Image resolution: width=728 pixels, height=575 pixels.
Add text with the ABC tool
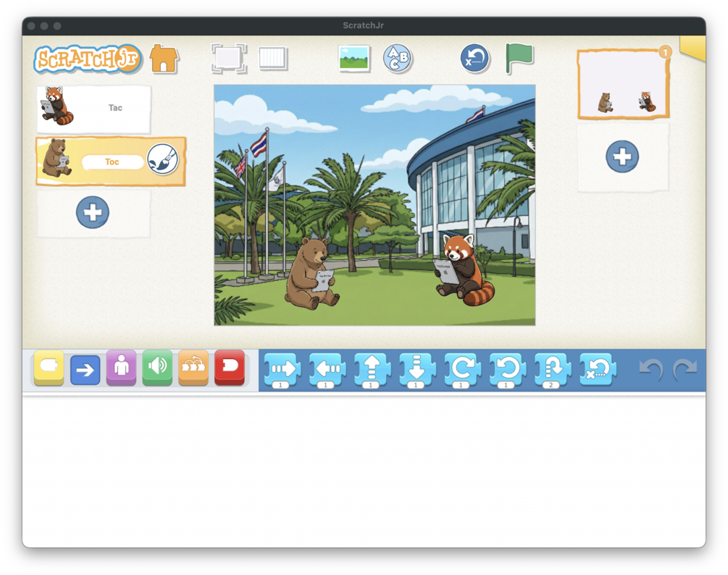pyautogui.click(x=398, y=59)
